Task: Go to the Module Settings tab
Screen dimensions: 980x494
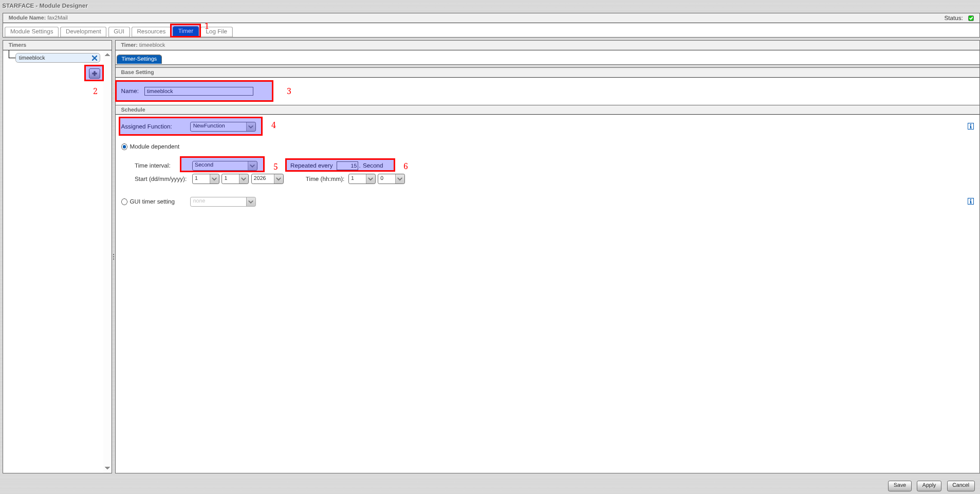Action: click(32, 32)
